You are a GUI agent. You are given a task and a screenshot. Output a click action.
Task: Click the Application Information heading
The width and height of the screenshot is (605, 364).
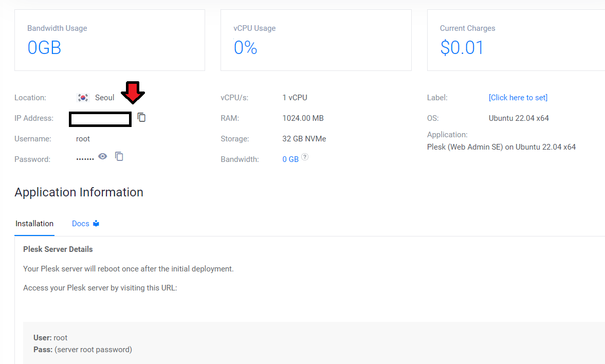[x=79, y=192]
